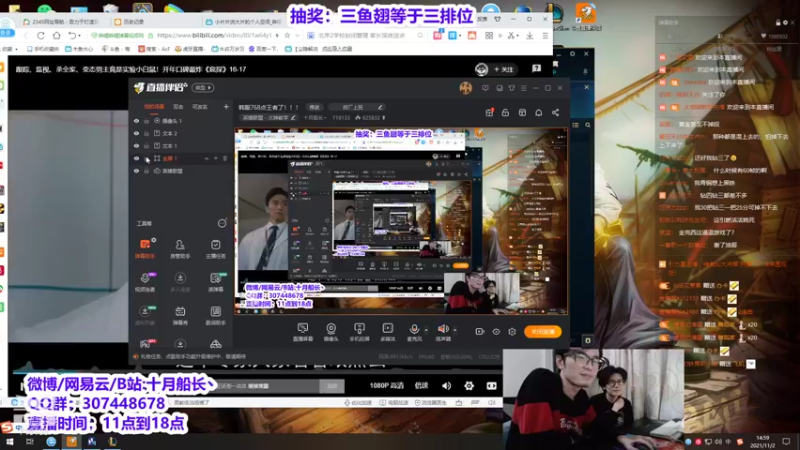The height and width of the screenshot is (450, 800).
Task: Switch to the second scene tab
Action: tap(178, 107)
